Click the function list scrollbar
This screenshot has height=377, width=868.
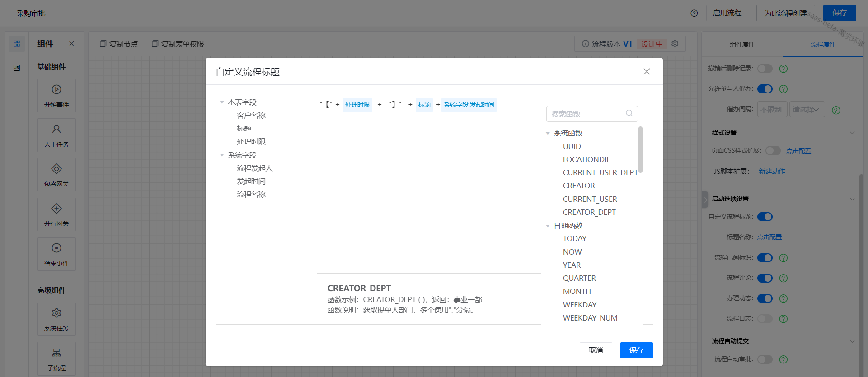pos(640,149)
